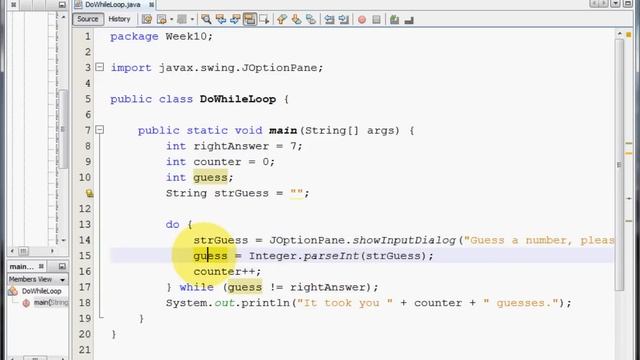Click 'rightAnswer = 7' on line 8
The image size is (640, 360).
pyautogui.click(x=246, y=146)
